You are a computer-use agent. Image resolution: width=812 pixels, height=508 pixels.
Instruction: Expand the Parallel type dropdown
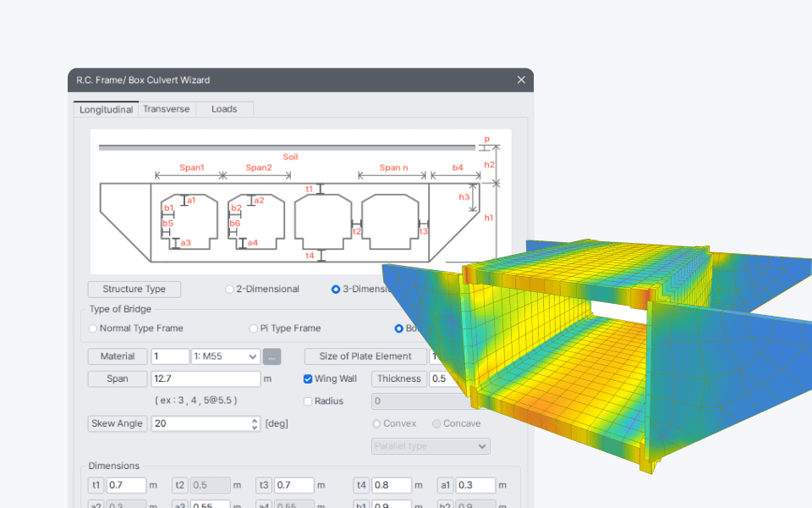431,446
